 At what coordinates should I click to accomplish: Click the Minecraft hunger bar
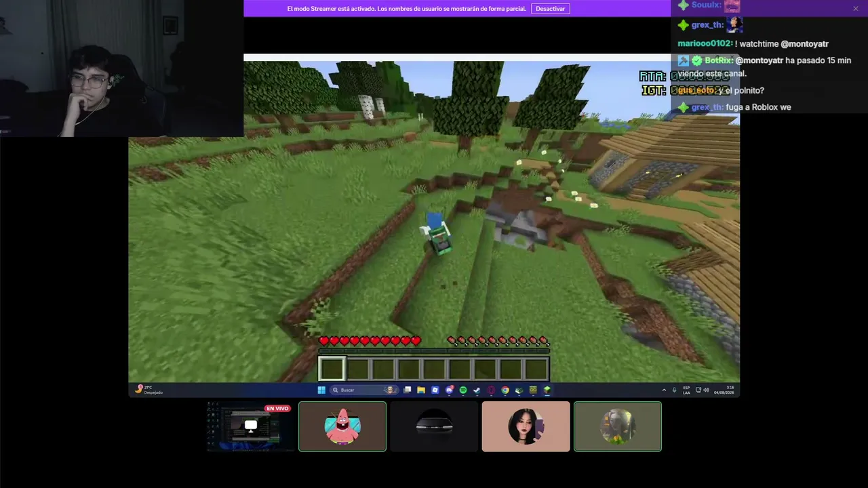click(498, 341)
